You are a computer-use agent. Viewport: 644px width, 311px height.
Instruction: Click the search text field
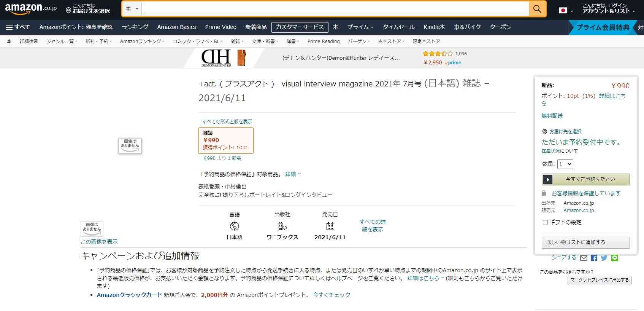coord(335,9)
